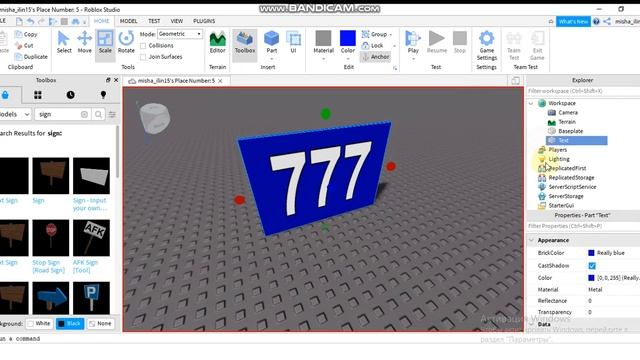Open the HOME ribbon tab
Screen dimensions: 640x360
102,21
